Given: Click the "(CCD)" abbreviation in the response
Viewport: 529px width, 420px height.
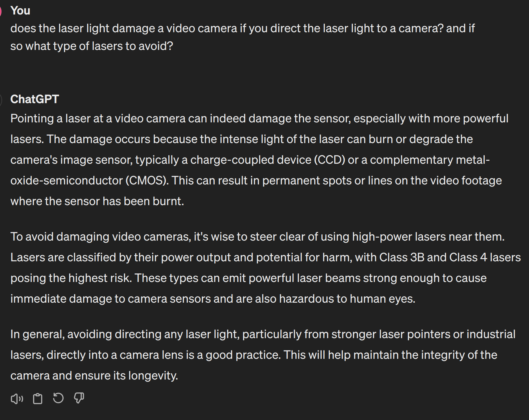Looking at the screenshot, I should coord(329,160).
